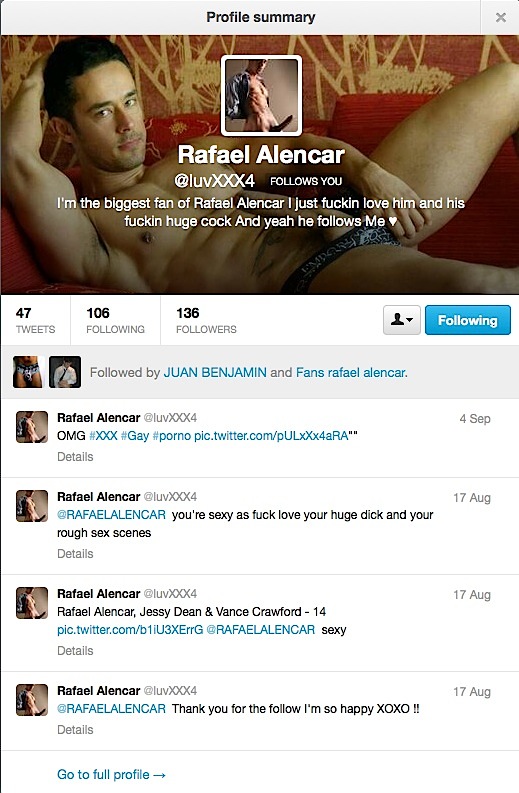
Task: Open the #Gay hashtag link
Action: (x=135, y=435)
